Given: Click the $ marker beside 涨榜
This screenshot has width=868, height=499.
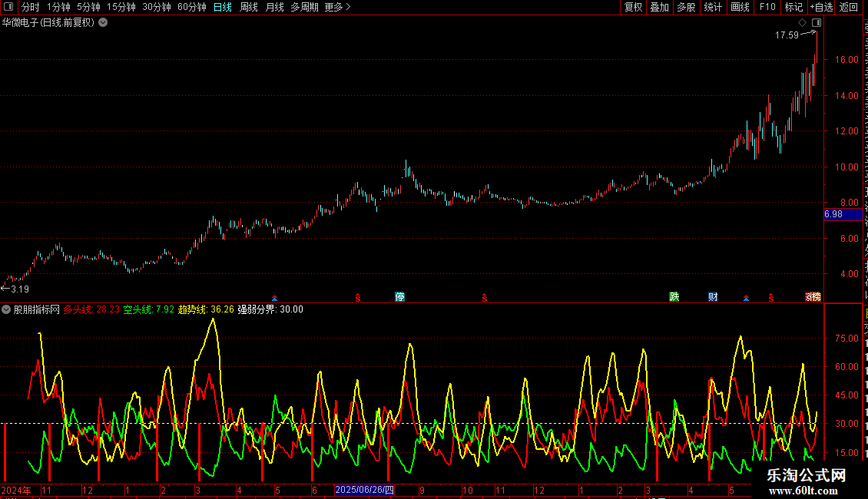Looking at the screenshot, I should tap(770, 298).
